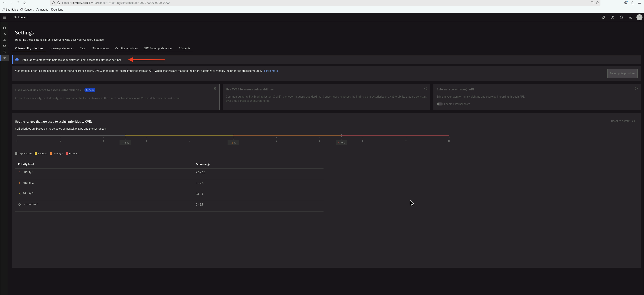The width and height of the screenshot is (644, 295).
Task: Click the Priority 1 table row label
Action: [x=28, y=172]
